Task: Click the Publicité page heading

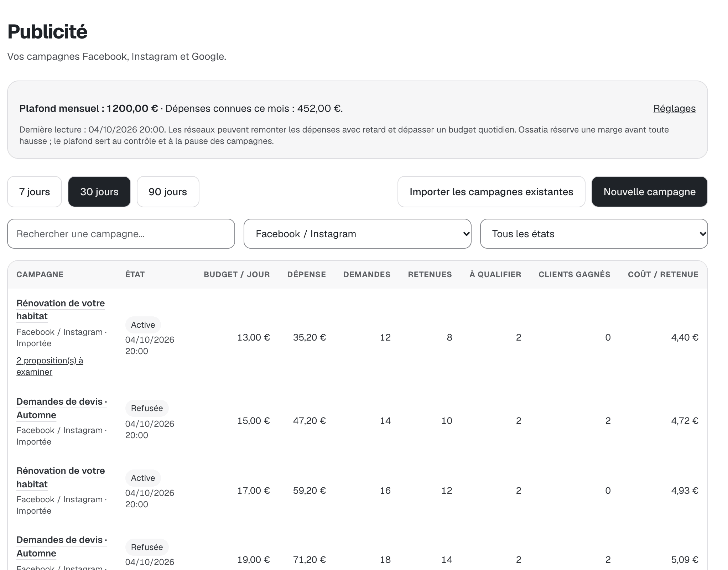Action: (47, 32)
